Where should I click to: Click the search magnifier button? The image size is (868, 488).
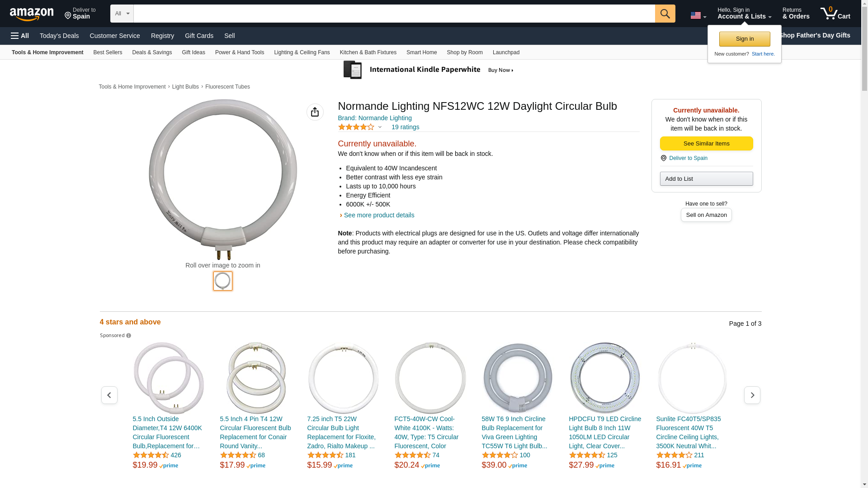click(665, 14)
